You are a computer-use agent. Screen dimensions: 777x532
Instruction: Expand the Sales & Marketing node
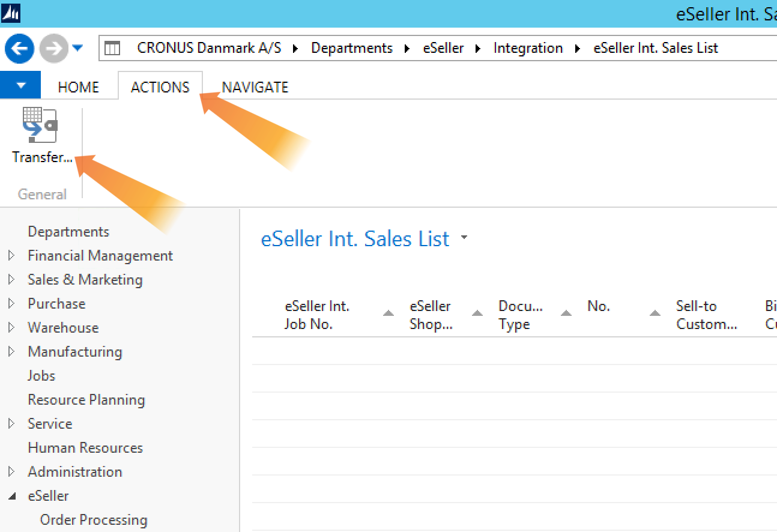point(11,280)
